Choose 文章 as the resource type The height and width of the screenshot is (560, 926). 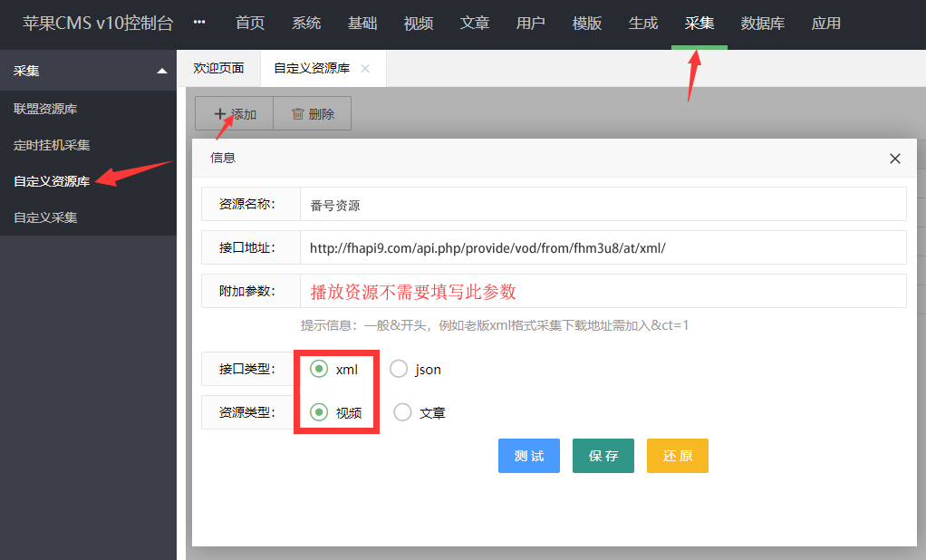pyautogui.click(x=403, y=412)
